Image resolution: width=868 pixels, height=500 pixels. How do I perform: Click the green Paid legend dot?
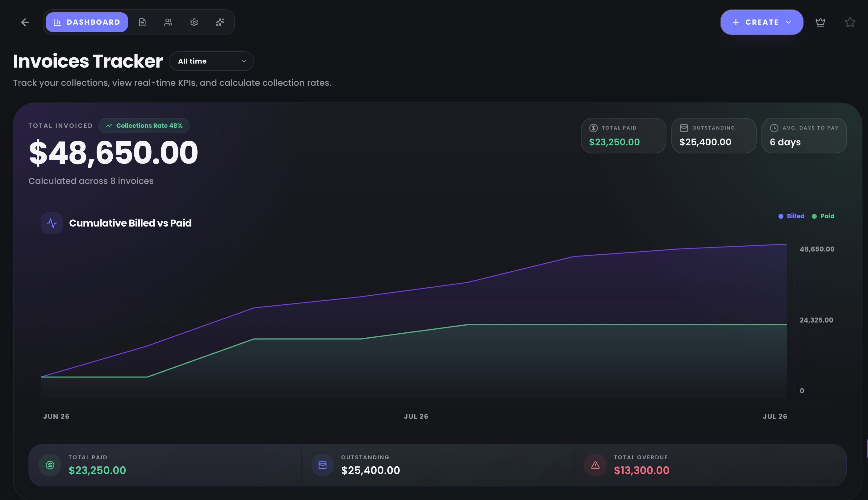(x=814, y=216)
